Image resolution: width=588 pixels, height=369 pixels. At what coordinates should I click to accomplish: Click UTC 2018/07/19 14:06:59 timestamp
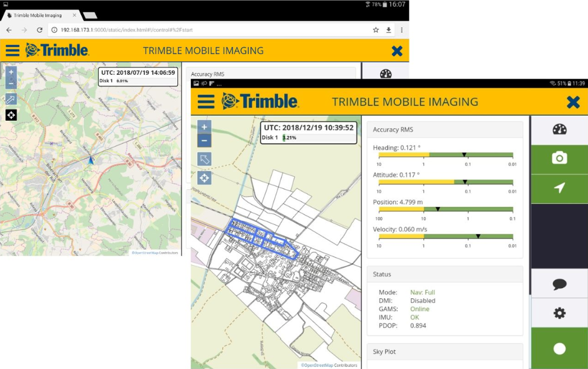pos(138,72)
